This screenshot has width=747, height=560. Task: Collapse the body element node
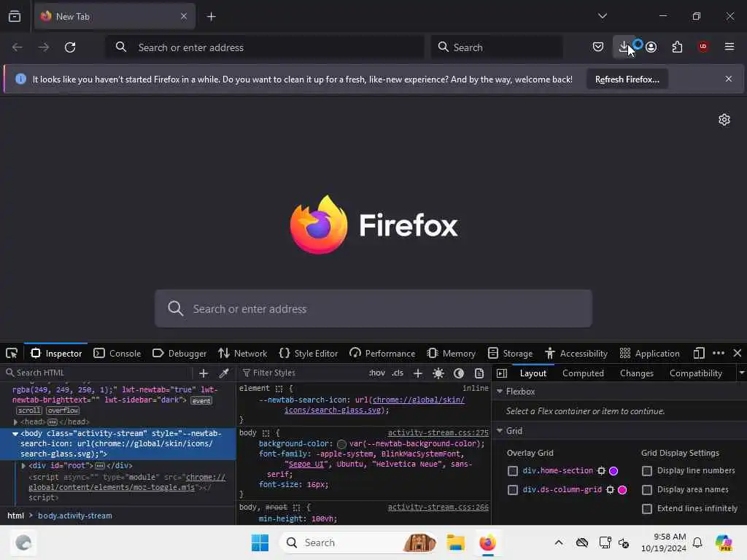click(15, 434)
